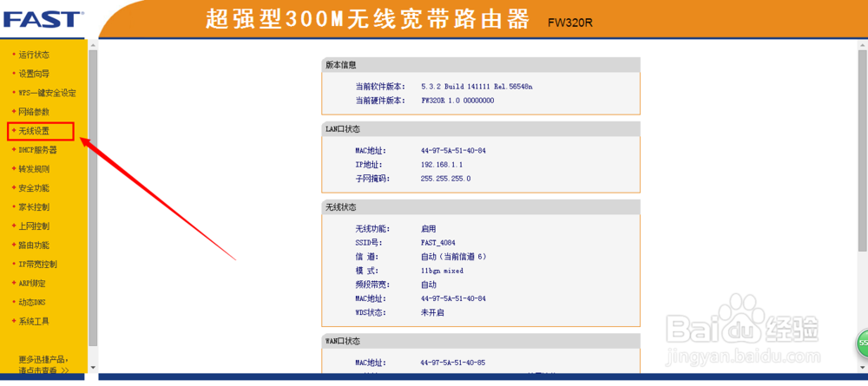Select 路由功能 in sidebar
Viewport: 868px width, 386px height.
tap(34, 245)
